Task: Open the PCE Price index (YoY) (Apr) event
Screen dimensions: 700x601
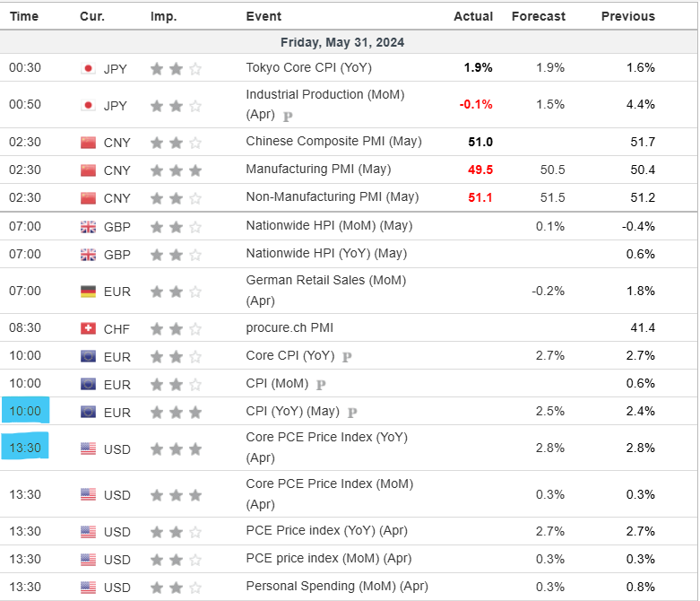Action: point(326,531)
